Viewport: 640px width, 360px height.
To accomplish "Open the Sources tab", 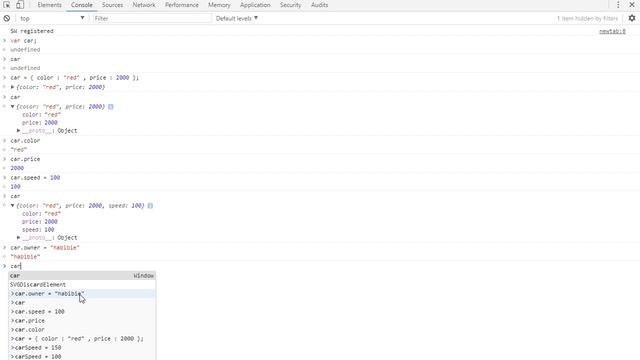I will [x=112, y=5].
